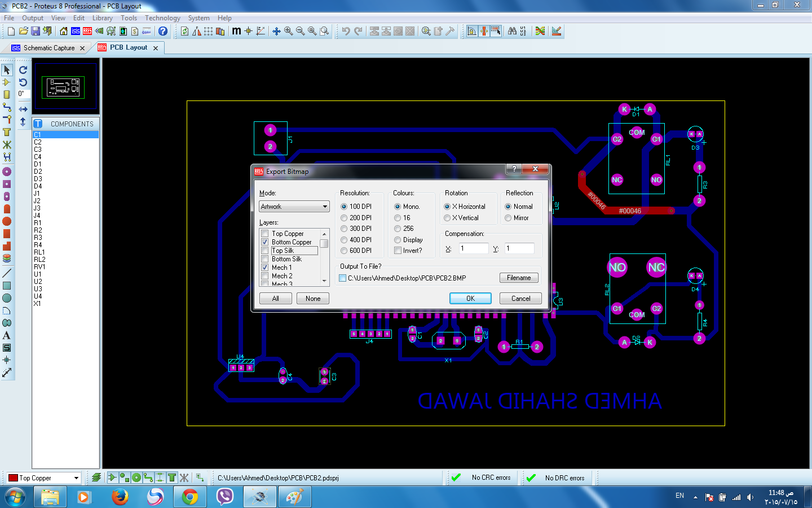Select the Package Mode tool
This screenshot has height=508, width=812.
pos(7,95)
